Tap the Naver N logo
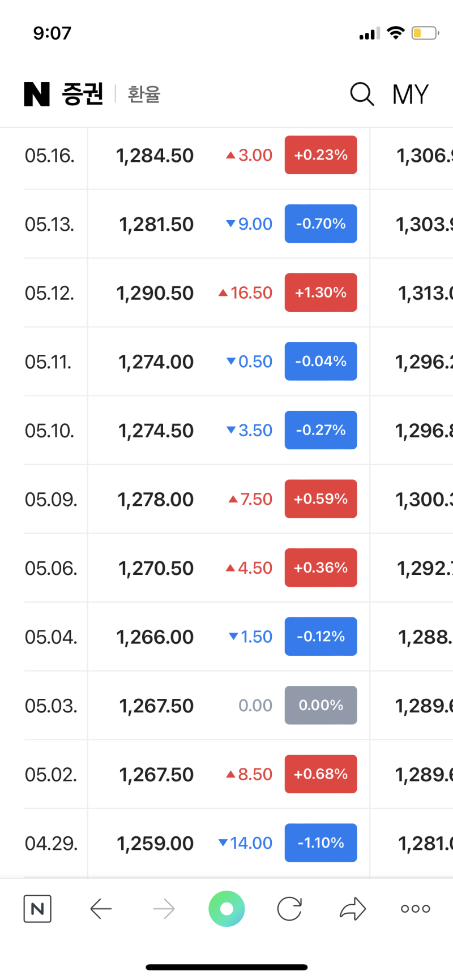The width and height of the screenshot is (453, 980). (x=37, y=94)
